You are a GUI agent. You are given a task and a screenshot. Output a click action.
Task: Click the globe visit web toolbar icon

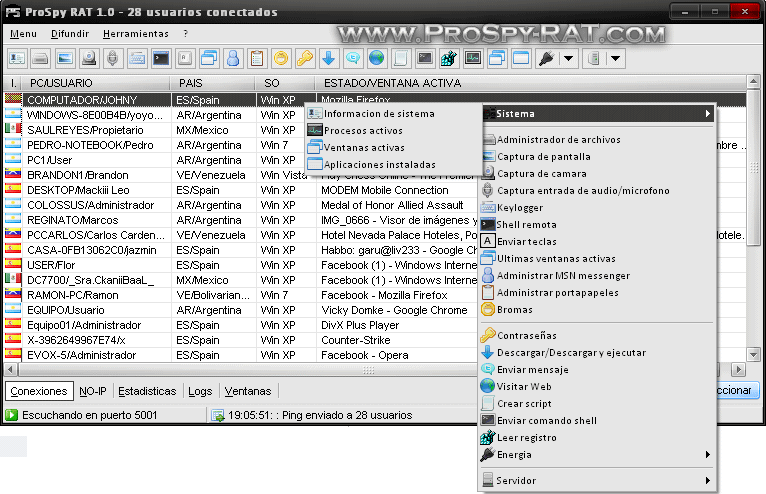point(377,59)
